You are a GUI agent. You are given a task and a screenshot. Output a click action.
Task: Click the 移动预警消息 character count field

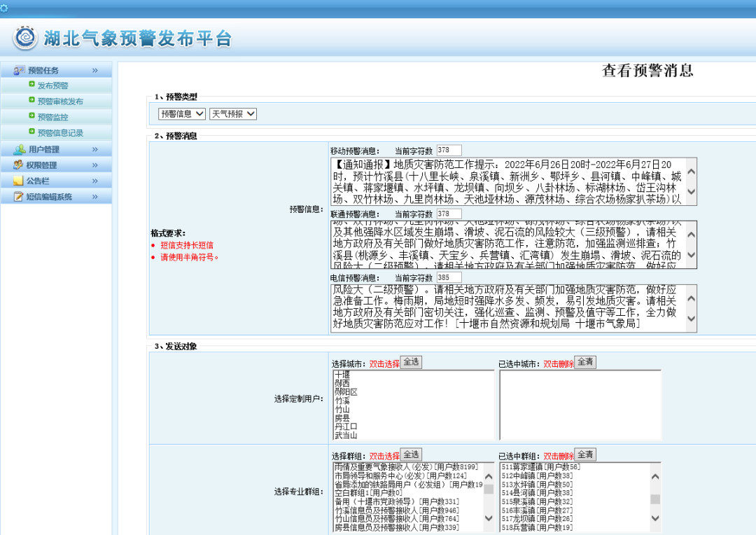pos(448,151)
